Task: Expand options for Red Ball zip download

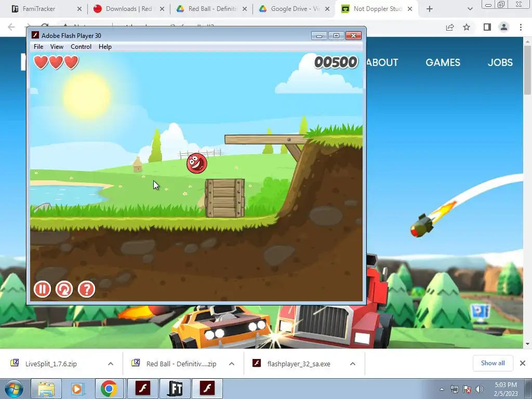Action: coord(232,364)
